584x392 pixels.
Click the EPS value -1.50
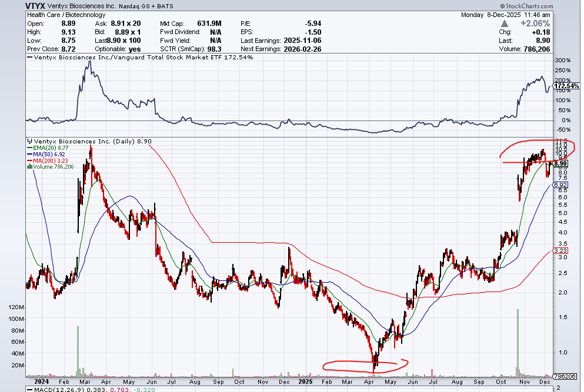click(313, 32)
